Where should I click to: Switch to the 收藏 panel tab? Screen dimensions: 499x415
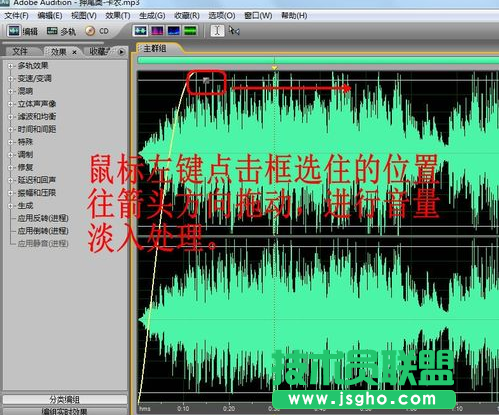99,52
